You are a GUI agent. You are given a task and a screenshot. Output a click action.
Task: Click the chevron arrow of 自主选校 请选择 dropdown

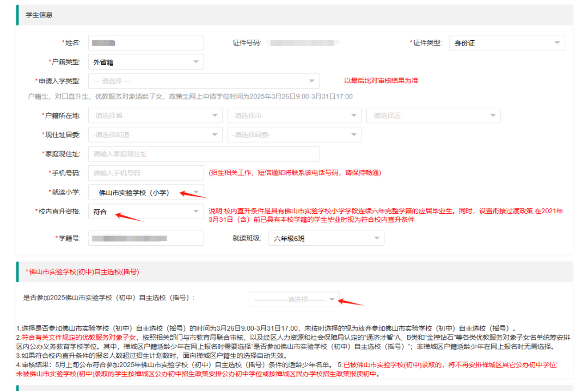click(332, 299)
